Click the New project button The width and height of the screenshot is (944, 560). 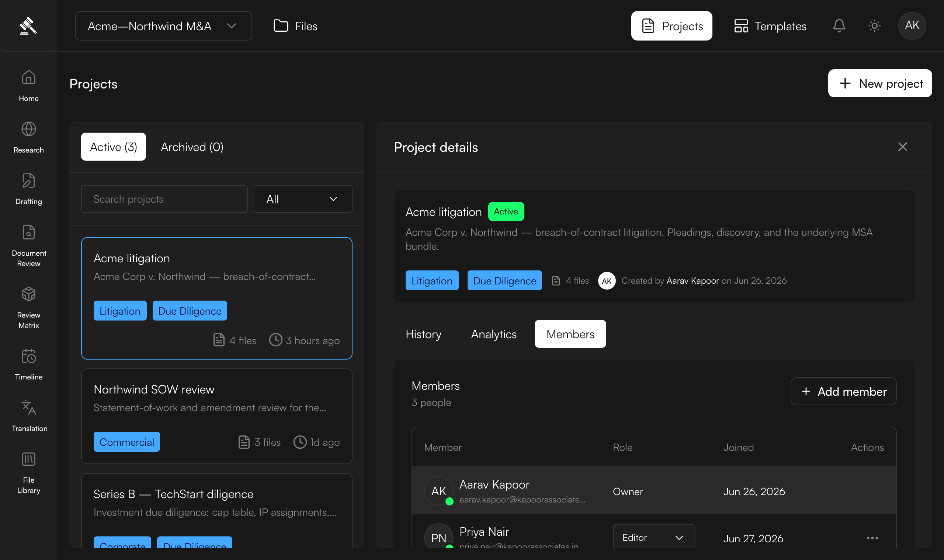[880, 83]
